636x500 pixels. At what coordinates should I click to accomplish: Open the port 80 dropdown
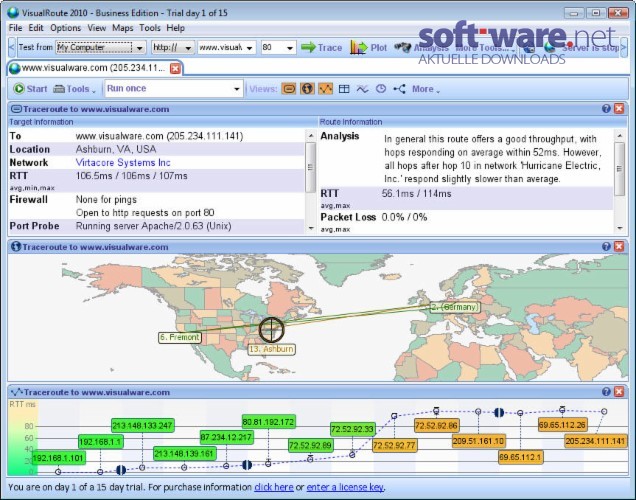290,48
